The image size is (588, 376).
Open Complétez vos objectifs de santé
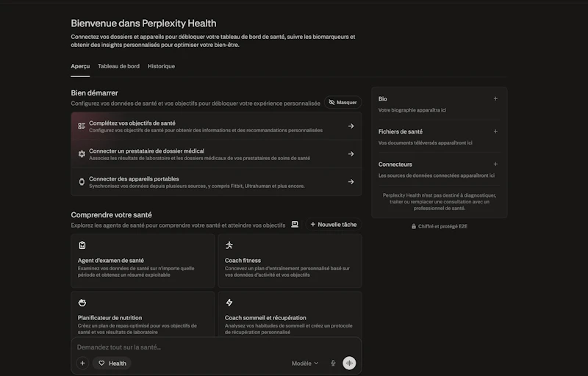coord(216,126)
